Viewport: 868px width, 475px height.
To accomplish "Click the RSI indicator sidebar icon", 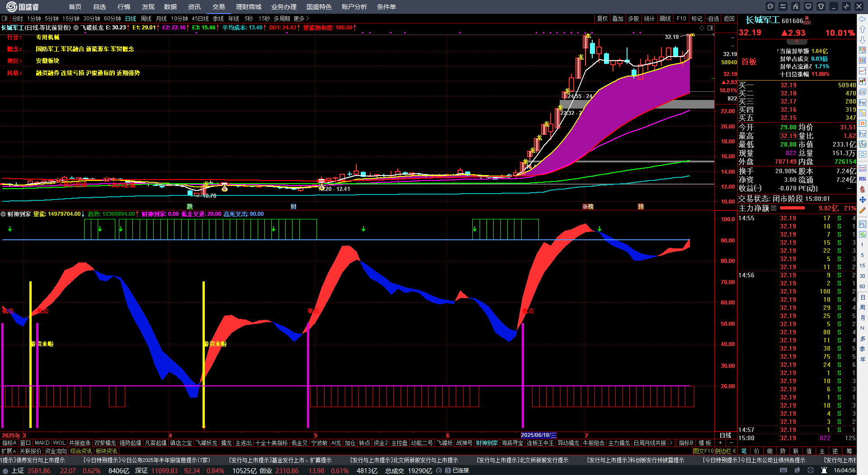I will tap(863, 179).
